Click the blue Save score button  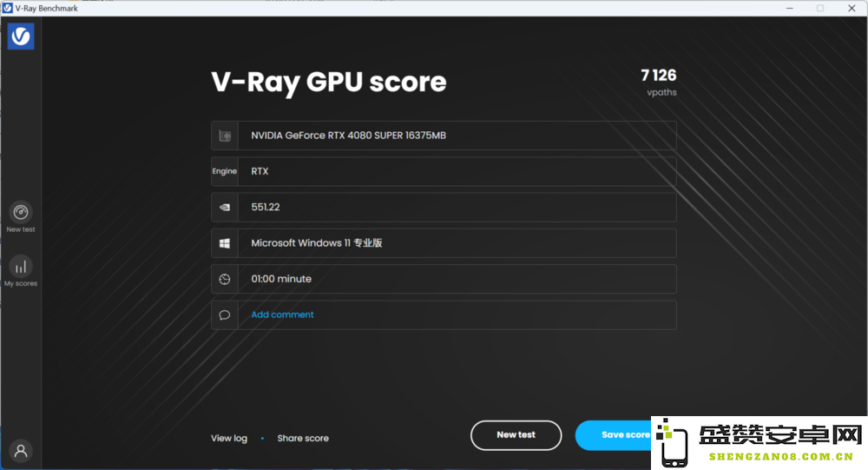pyautogui.click(x=615, y=435)
